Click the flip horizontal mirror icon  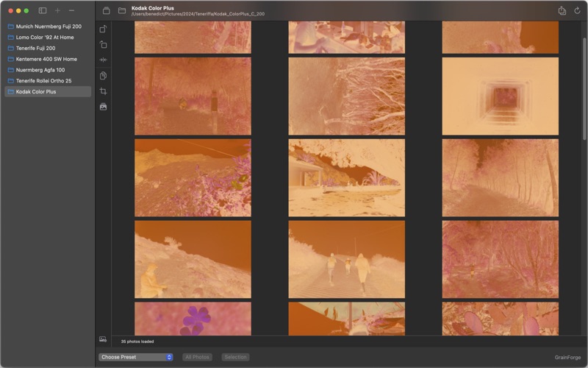103,60
